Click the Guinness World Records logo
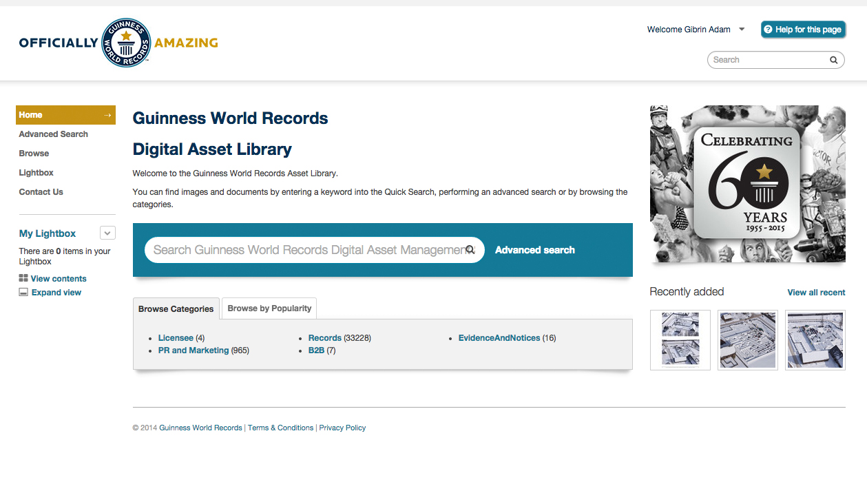Viewport: 867px width, 504px height. (118, 43)
